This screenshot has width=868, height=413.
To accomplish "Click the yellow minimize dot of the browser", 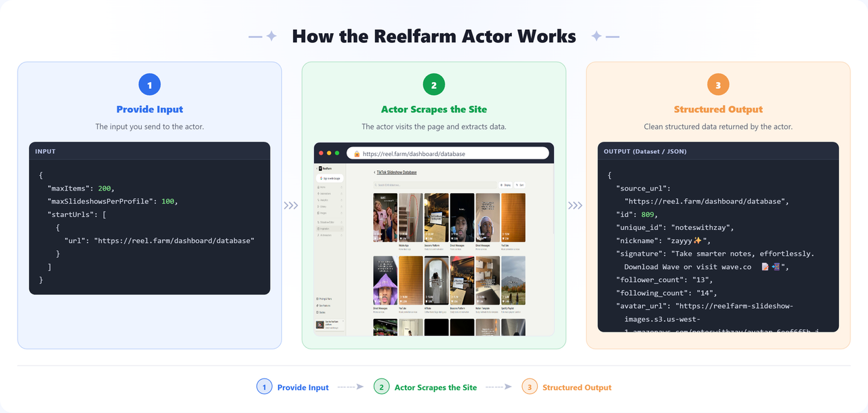I will (329, 153).
